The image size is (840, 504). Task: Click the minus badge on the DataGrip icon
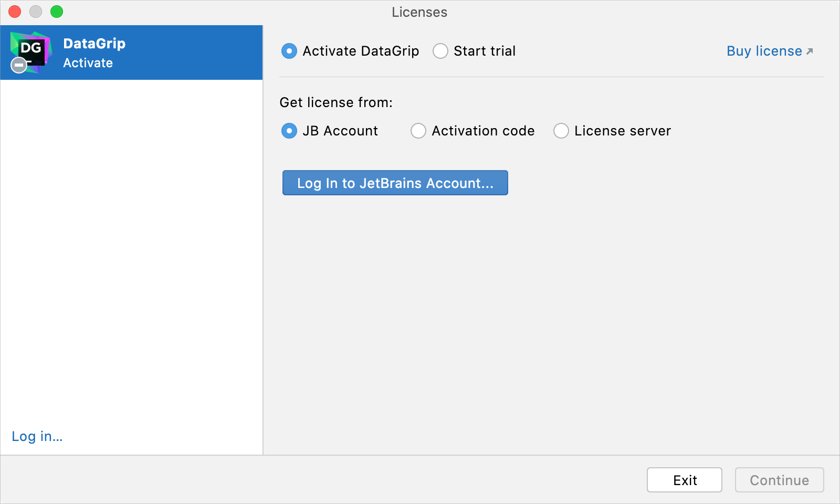pos(18,66)
